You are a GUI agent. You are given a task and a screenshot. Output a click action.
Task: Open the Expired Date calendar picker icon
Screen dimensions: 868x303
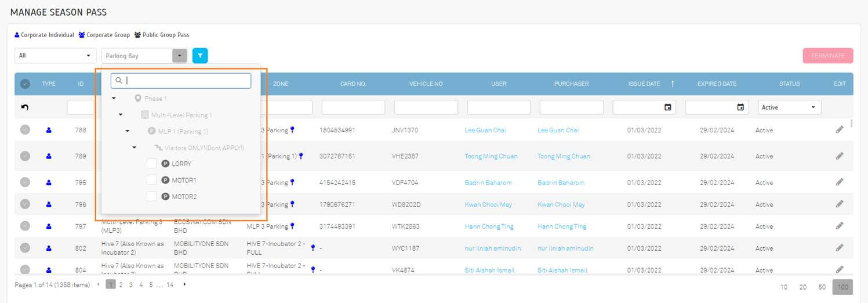740,107
